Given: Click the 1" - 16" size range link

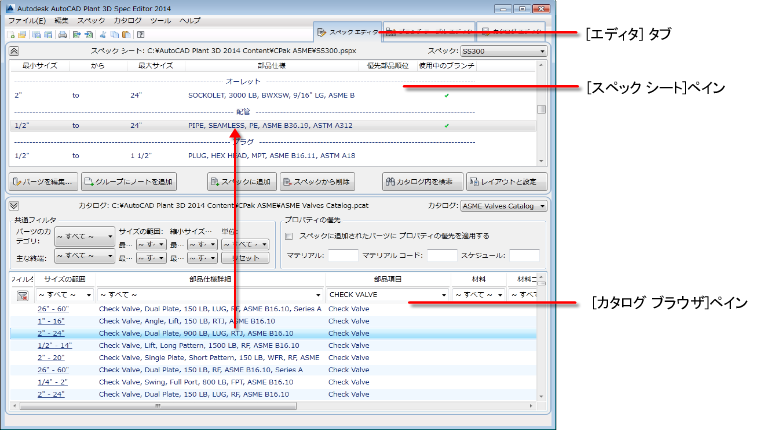Looking at the screenshot, I should 51,321.
